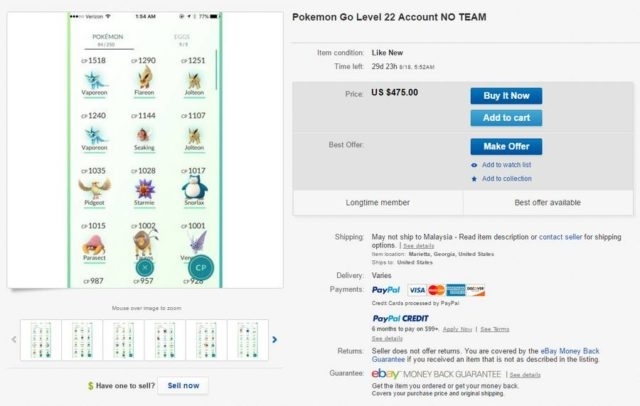Click the eye icon for watch list
The image size is (640, 406).
pos(474,165)
